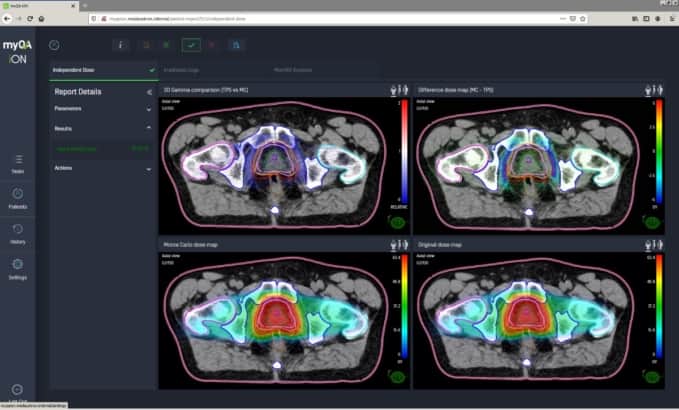Screen dimensions: 679x410
Task: Toggle green structures eye in Gamma comparison panel
Action: (398, 223)
